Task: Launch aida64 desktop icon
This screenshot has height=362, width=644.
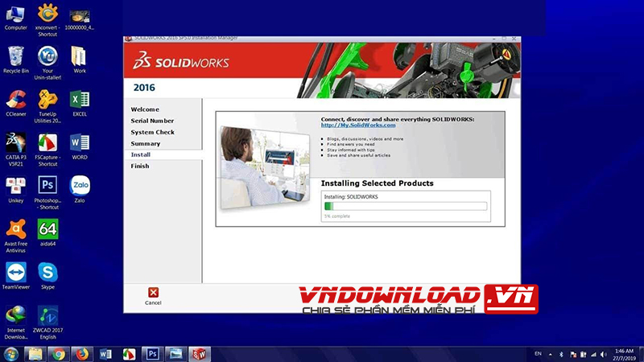Action: tap(47, 232)
